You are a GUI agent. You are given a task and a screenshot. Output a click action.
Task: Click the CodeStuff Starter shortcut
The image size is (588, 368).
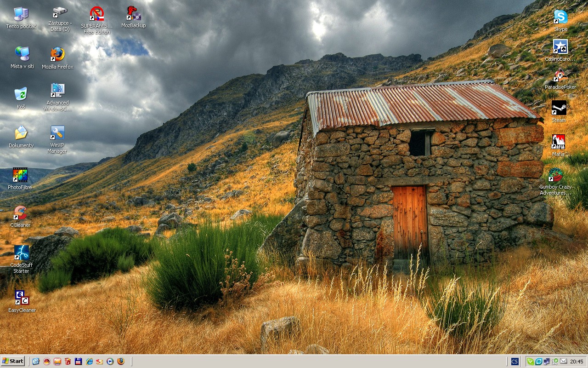pos(21,253)
